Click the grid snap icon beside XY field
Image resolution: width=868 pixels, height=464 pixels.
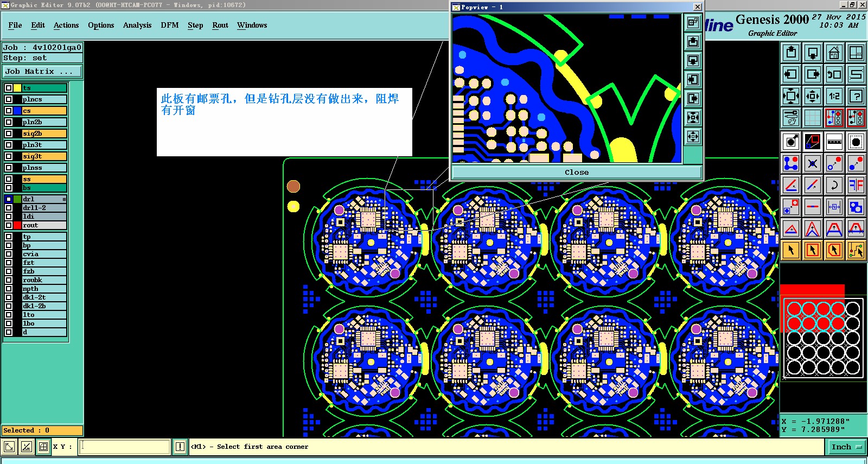[43, 447]
